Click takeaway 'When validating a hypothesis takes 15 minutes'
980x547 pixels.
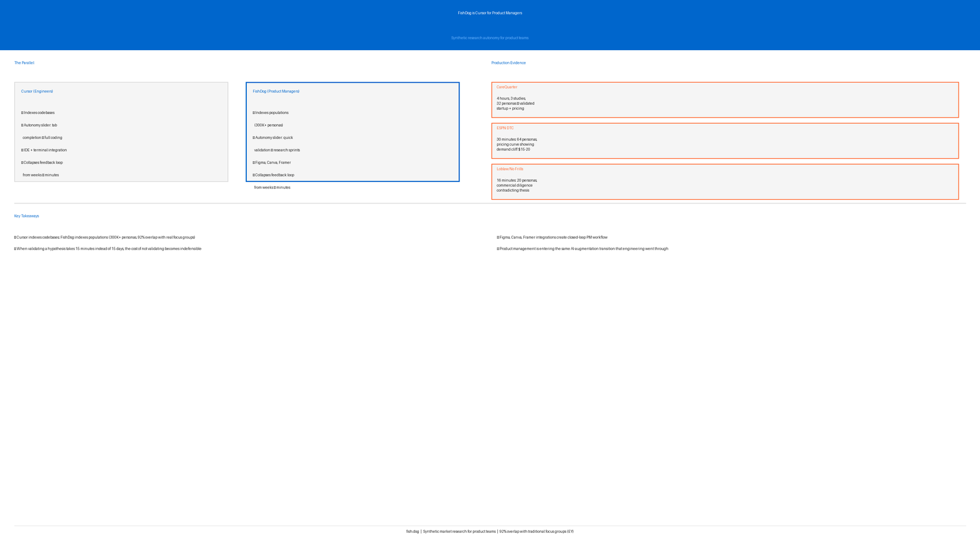[108, 249]
